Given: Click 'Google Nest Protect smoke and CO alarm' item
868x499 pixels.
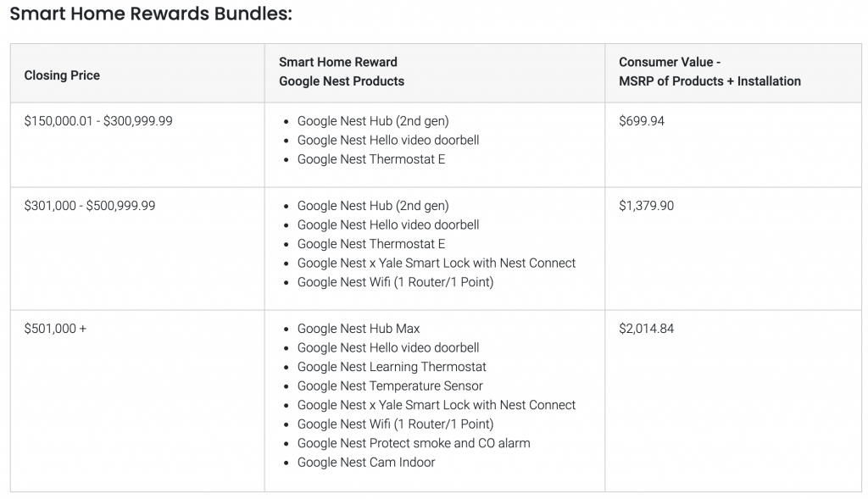Looking at the screenshot, I should 414,443.
